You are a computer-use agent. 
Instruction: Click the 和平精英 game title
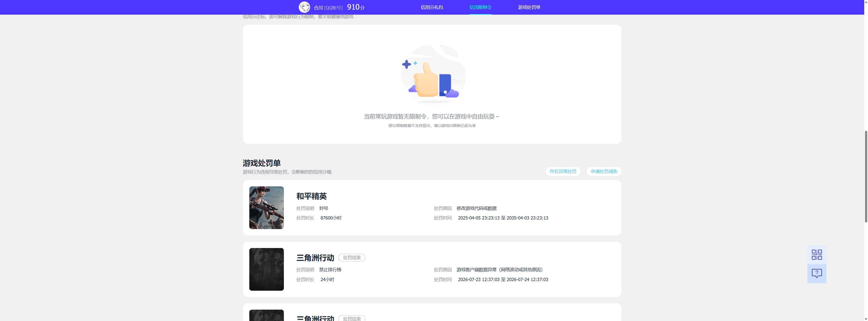pyautogui.click(x=311, y=196)
